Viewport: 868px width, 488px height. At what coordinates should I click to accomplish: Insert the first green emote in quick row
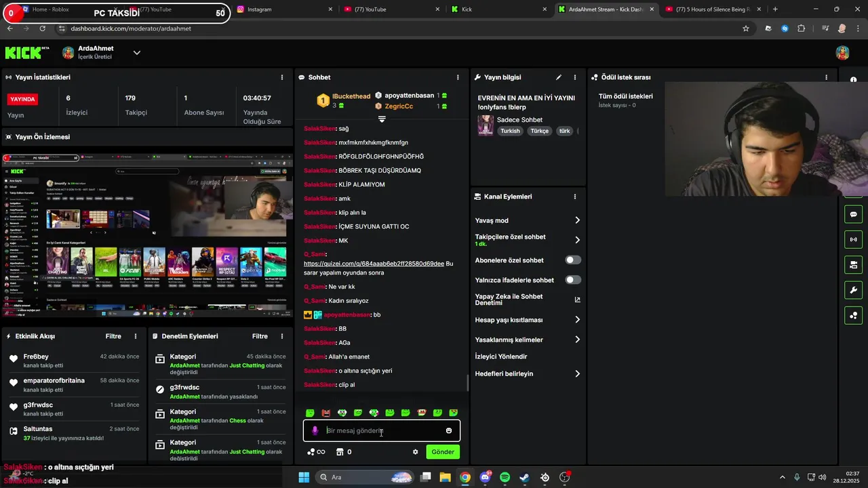click(310, 413)
